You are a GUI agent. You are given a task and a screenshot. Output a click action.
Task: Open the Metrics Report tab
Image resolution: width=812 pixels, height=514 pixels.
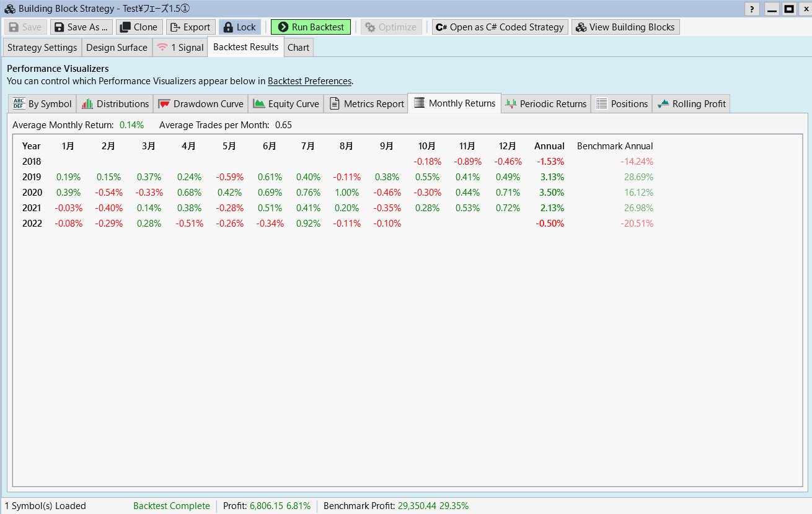366,104
